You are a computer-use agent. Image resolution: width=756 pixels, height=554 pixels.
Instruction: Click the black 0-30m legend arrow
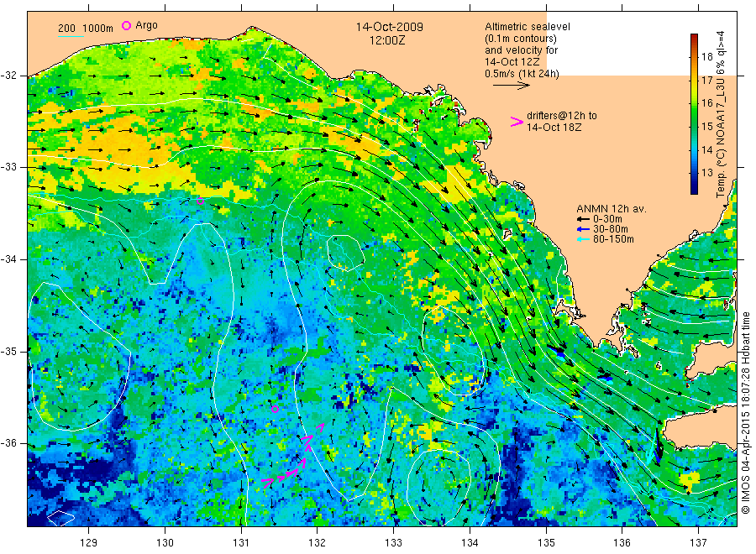(x=584, y=219)
